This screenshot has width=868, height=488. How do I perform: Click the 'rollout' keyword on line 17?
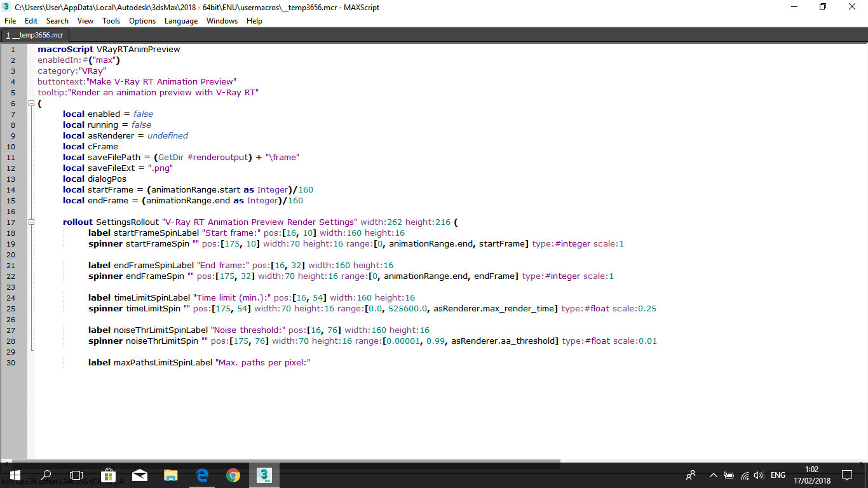coord(78,222)
